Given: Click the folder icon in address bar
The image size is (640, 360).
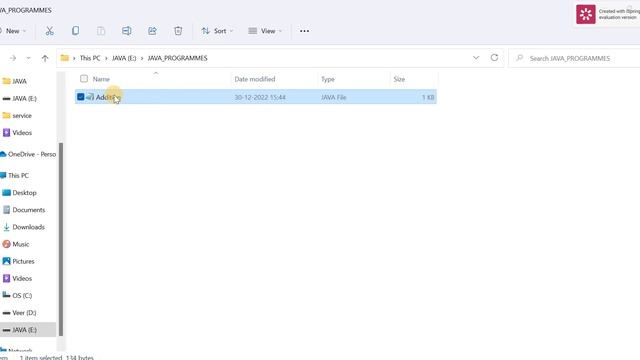Looking at the screenshot, I should (64, 58).
